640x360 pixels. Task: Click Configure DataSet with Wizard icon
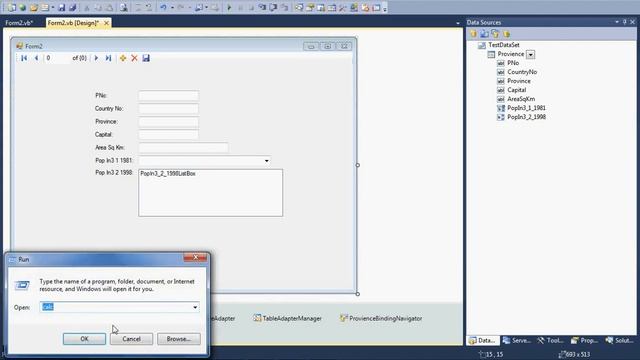pyautogui.click(x=495, y=33)
